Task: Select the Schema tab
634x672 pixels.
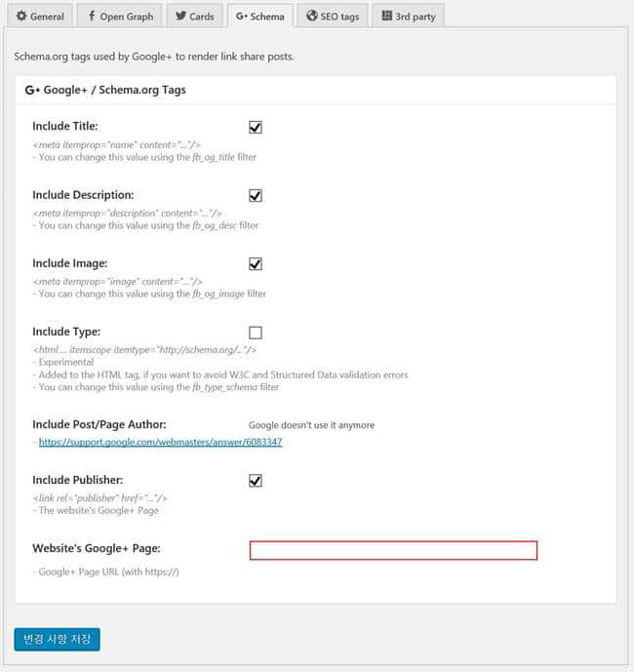Action: (260, 16)
